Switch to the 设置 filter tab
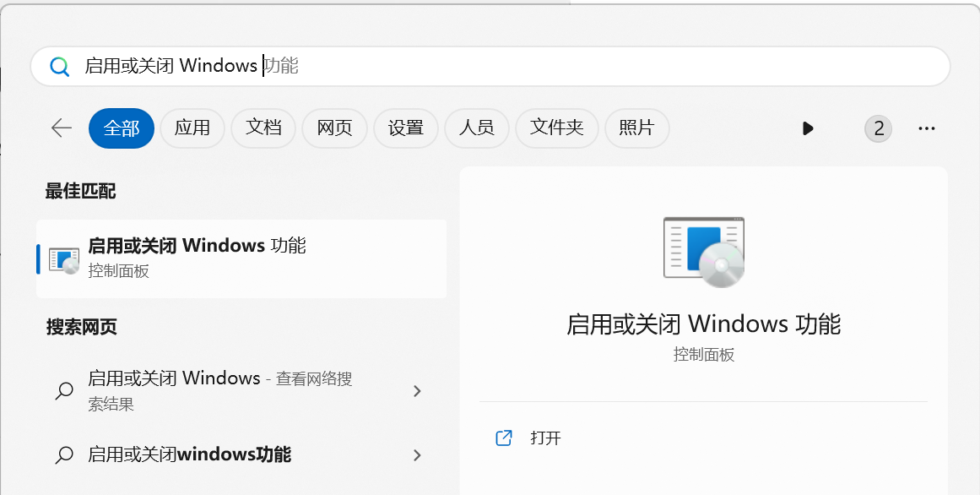The image size is (980, 495). [x=406, y=128]
